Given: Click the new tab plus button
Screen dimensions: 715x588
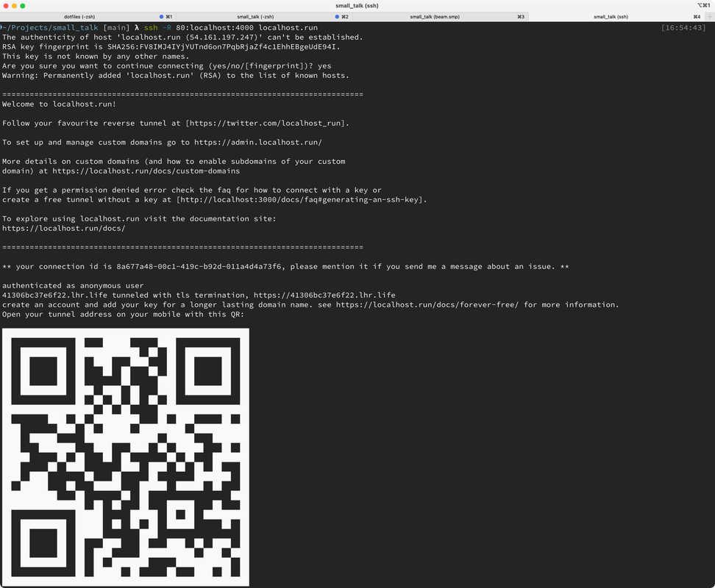Looking at the screenshot, I should click(x=710, y=17).
